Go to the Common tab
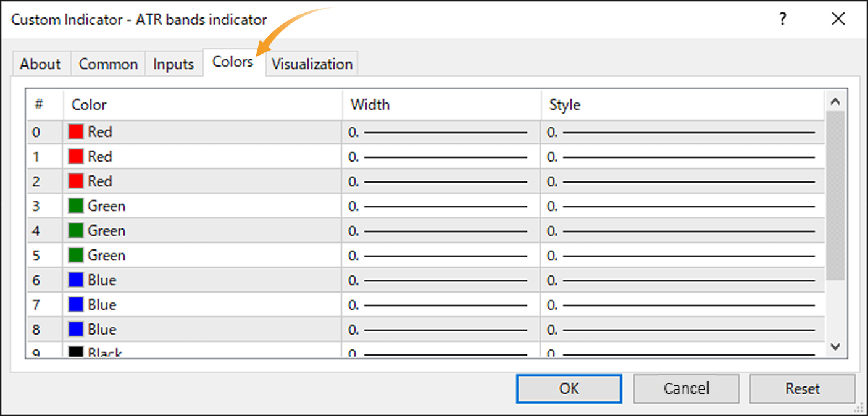Screen dimensions: 868x416 108,64
